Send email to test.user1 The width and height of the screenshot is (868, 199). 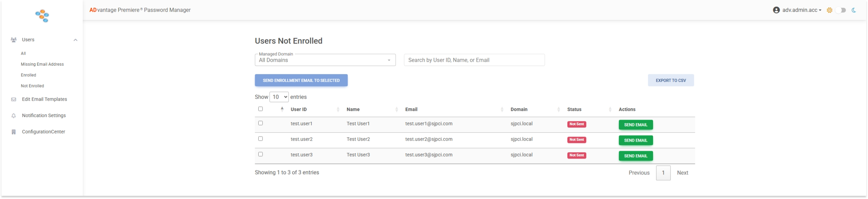(x=635, y=125)
